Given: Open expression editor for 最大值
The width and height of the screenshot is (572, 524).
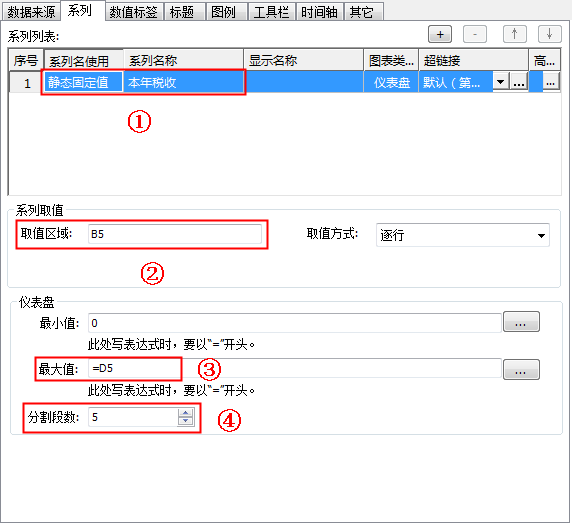Looking at the screenshot, I should [521, 369].
